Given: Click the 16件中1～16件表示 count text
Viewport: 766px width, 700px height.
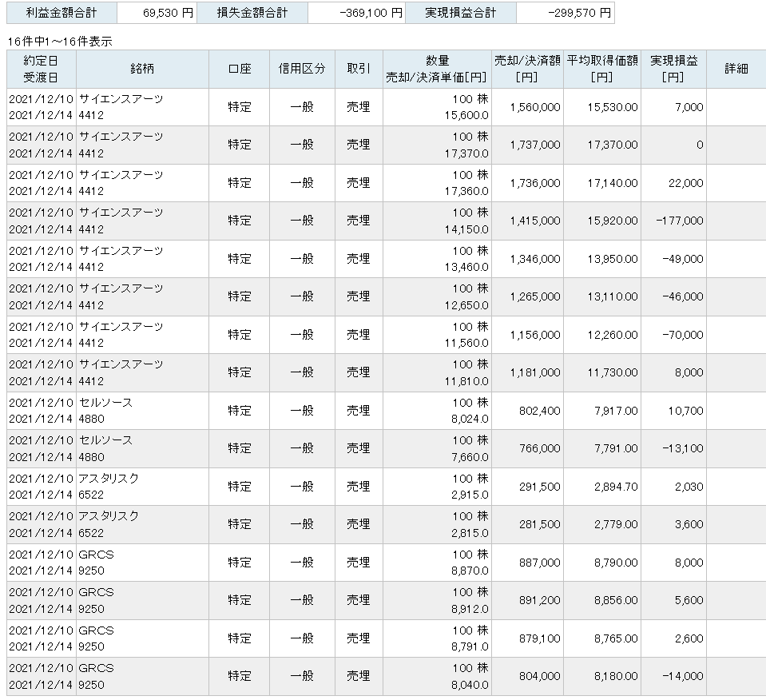Looking at the screenshot, I should tap(60, 42).
